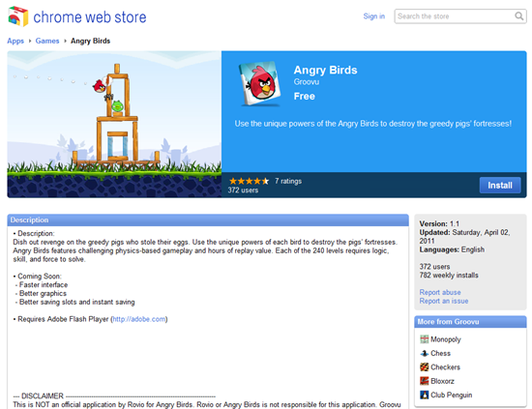Click the Bloxorz app icon

[x=424, y=381]
